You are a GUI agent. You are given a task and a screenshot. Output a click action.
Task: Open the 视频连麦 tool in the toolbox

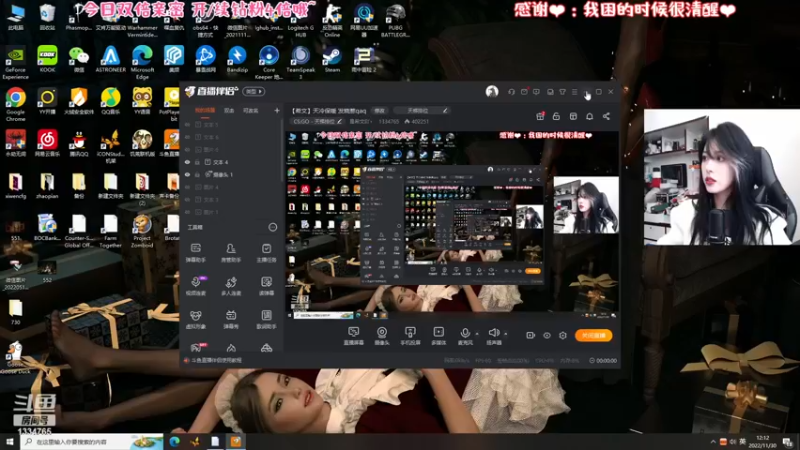pyautogui.click(x=195, y=286)
